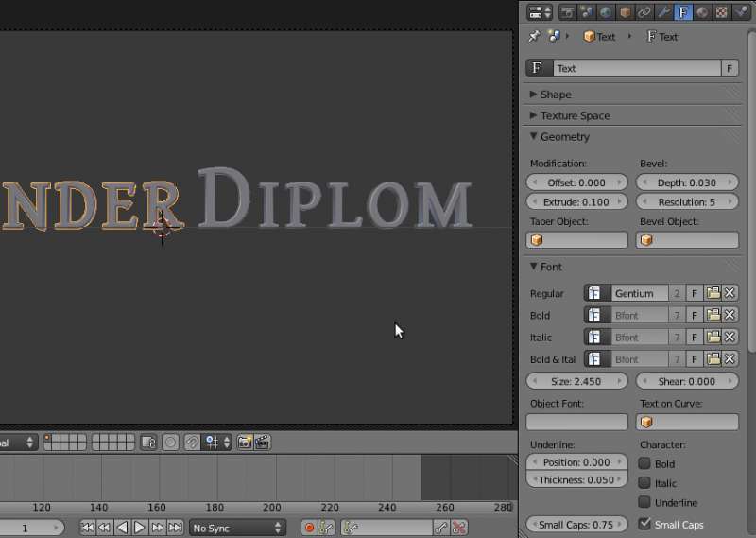
Task: Open the Material properties tab
Action: 702,12
